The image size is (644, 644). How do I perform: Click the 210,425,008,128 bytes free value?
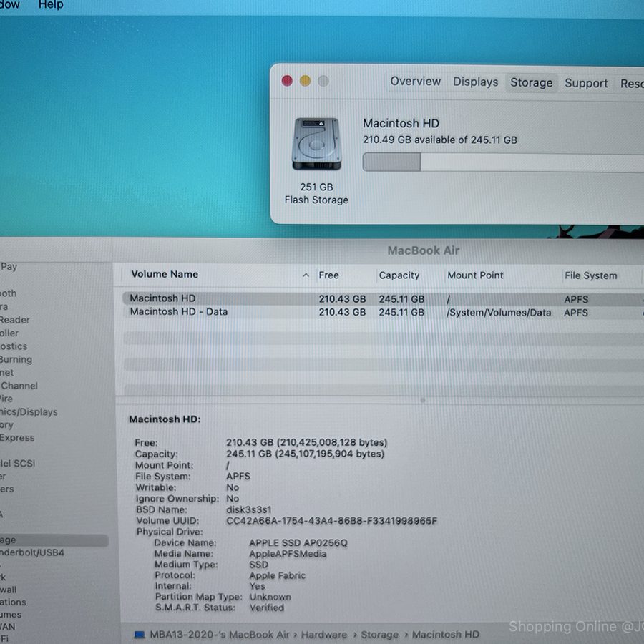point(332,442)
